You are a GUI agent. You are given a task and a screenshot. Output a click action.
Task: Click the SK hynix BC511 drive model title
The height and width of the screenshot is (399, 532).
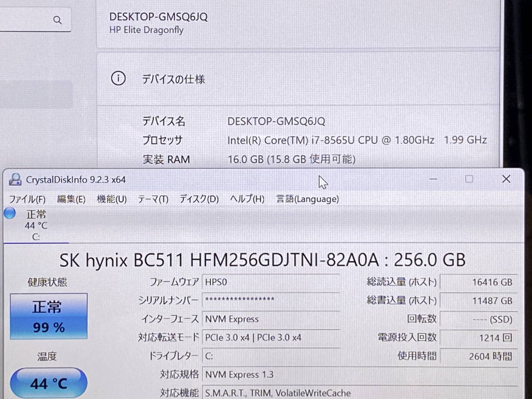click(x=262, y=260)
